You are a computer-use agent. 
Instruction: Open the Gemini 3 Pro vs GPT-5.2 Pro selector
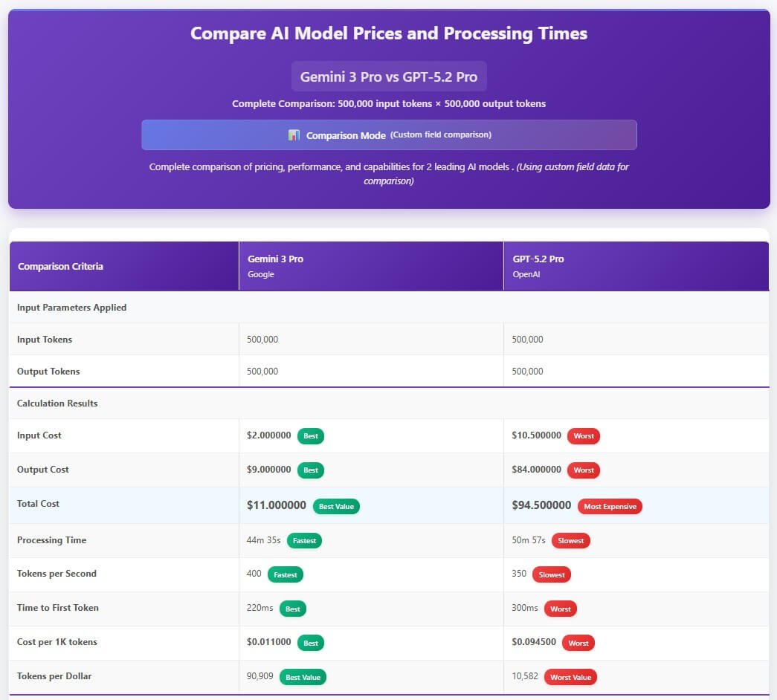[x=388, y=76]
